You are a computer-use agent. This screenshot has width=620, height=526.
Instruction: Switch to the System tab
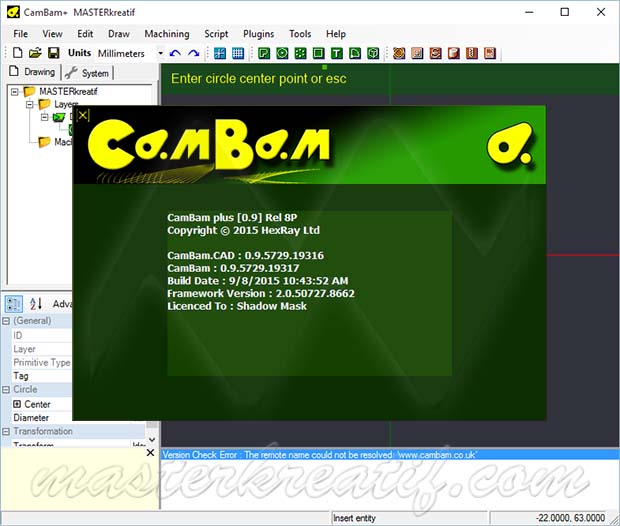tap(87, 73)
